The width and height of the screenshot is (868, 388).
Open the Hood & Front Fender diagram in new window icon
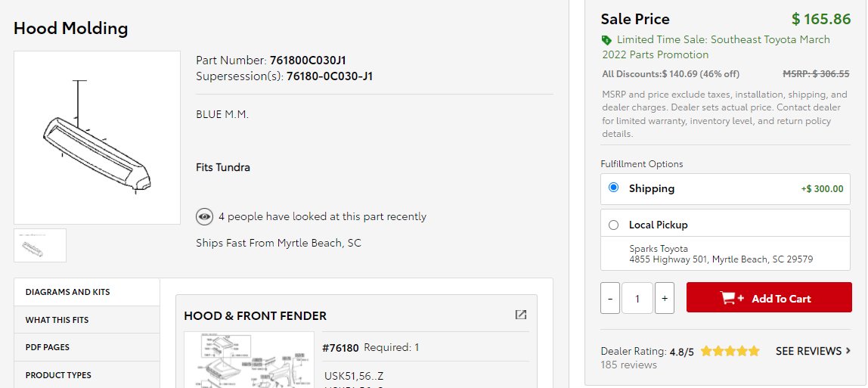[520, 315]
